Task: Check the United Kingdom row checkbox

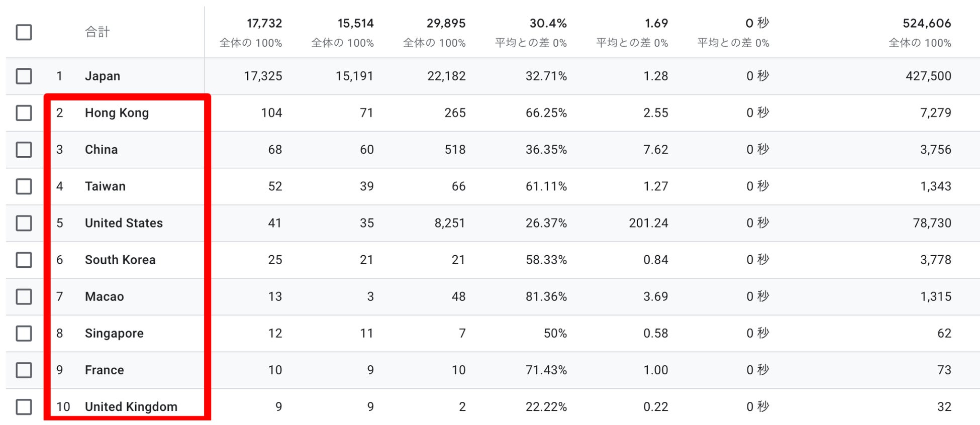Action: 24,407
